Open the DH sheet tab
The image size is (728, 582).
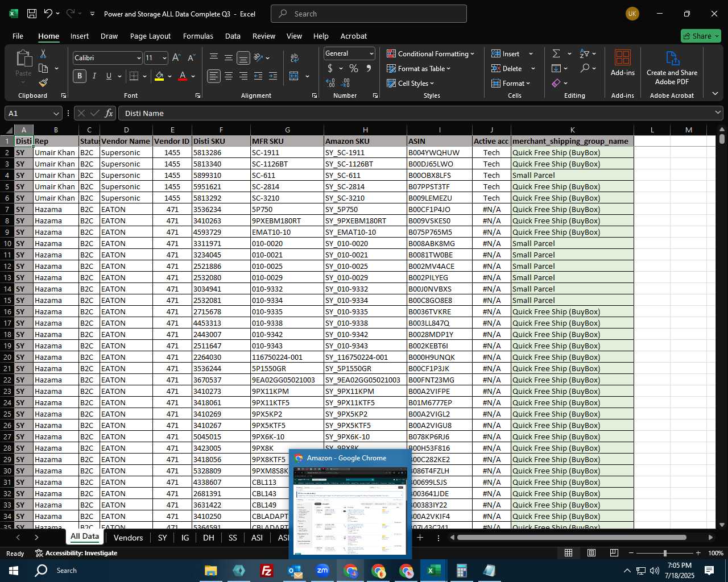click(x=209, y=538)
